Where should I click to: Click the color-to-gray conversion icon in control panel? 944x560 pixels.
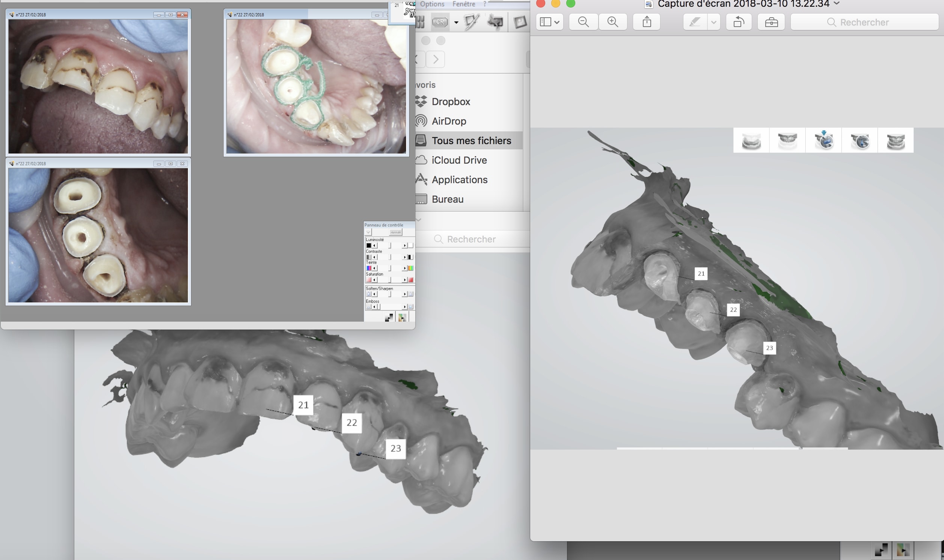[403, 318]
